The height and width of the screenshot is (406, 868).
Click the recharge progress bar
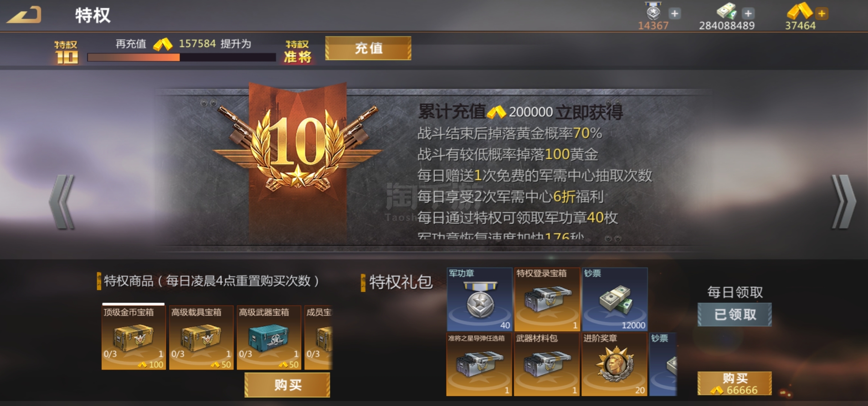(x=181, y=57)
